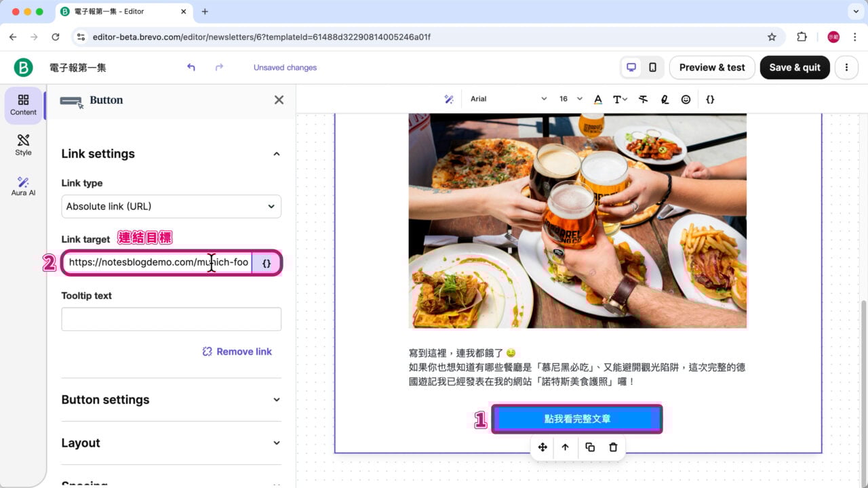Insert personalization with the {} toolbar icon

click(710, 99)
